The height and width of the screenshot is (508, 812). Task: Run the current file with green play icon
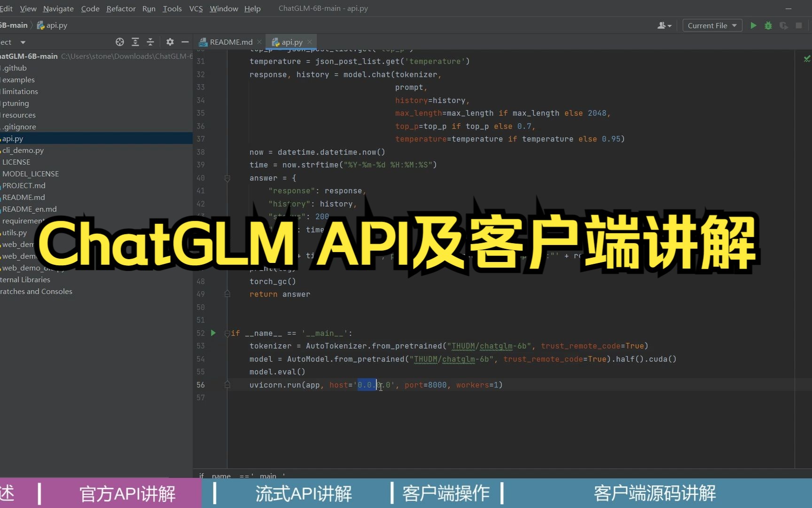tap(753, 25)
